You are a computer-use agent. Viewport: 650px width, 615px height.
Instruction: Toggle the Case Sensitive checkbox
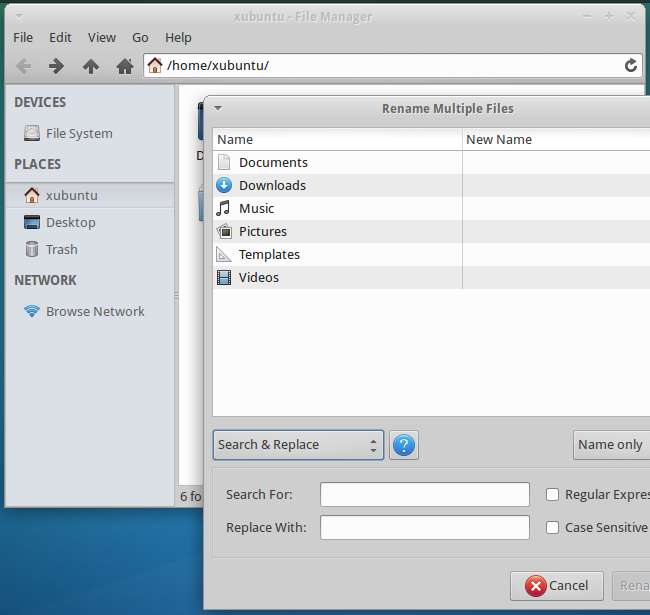click(552, 527)
